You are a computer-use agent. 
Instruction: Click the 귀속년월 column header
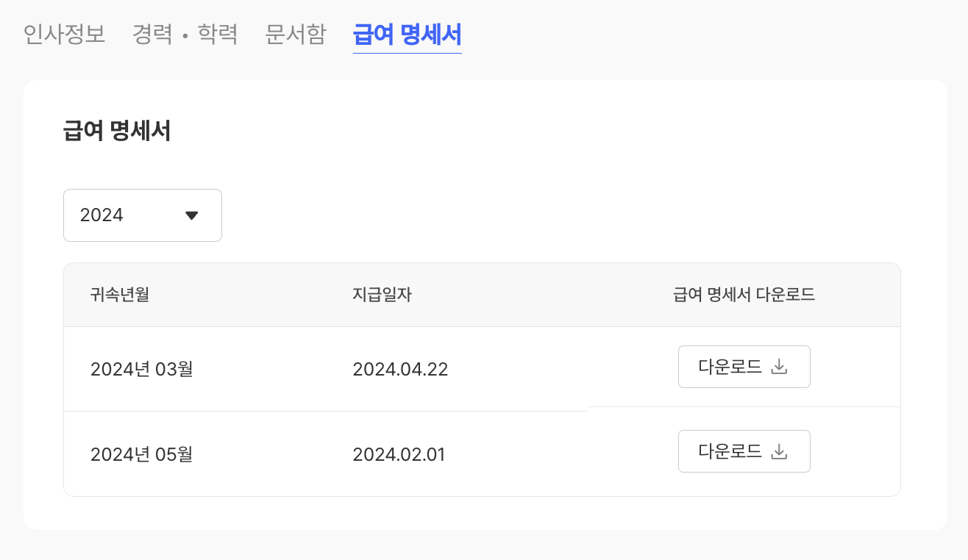pos(120,295)
